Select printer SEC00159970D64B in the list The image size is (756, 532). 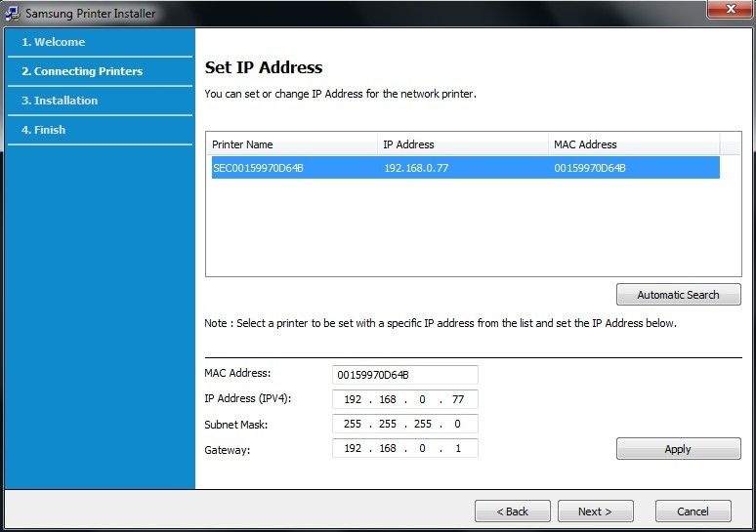(465, 168)
